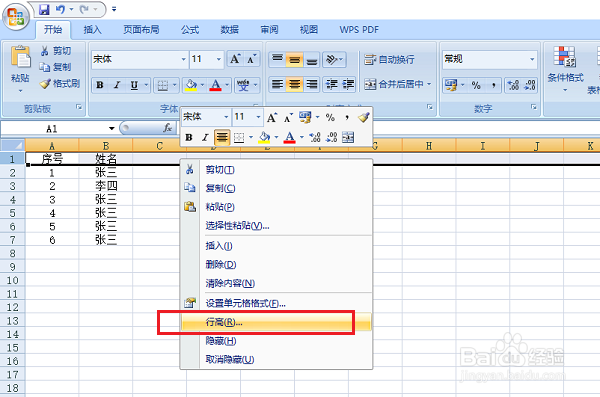Viewport: 600px width, 397px height.
Task: Open mini toolbar font size dropdown
Action: click(258, 117)
